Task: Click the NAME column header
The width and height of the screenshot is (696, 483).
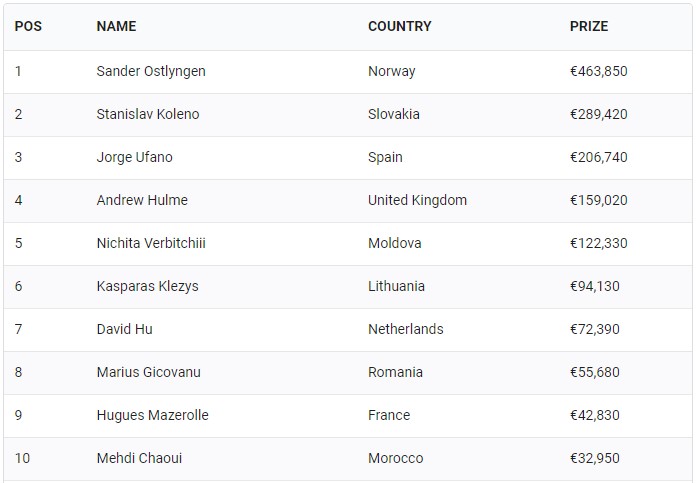Action: point(116,26)
